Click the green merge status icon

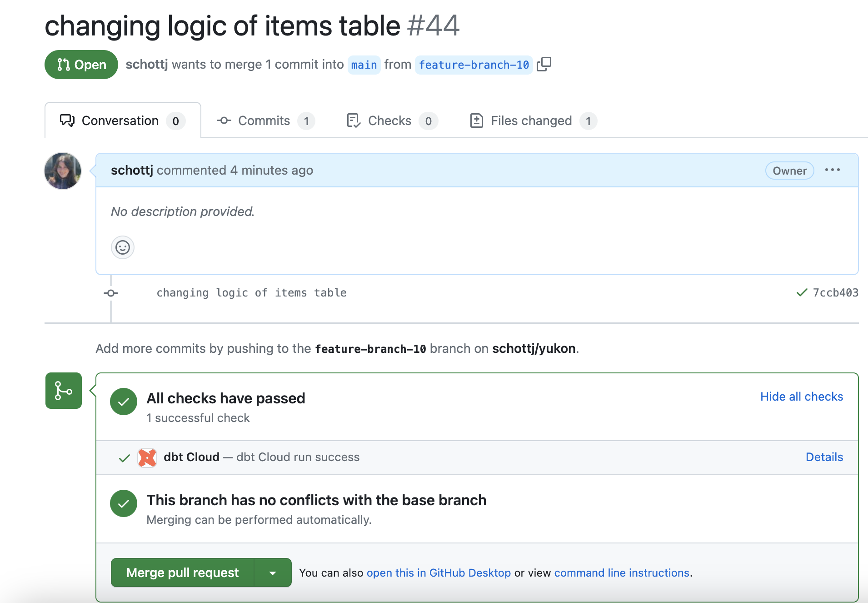(63, 390)
